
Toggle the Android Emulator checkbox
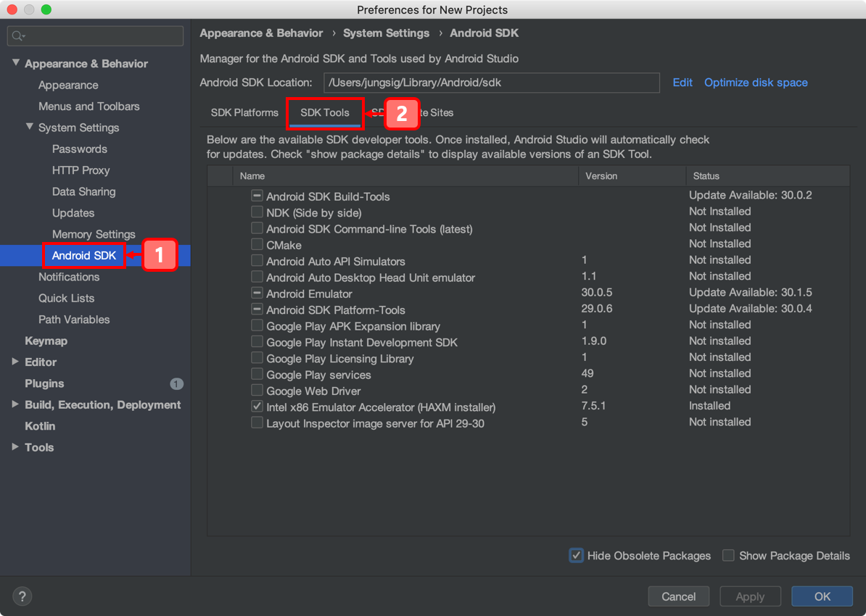coord(257,293)
